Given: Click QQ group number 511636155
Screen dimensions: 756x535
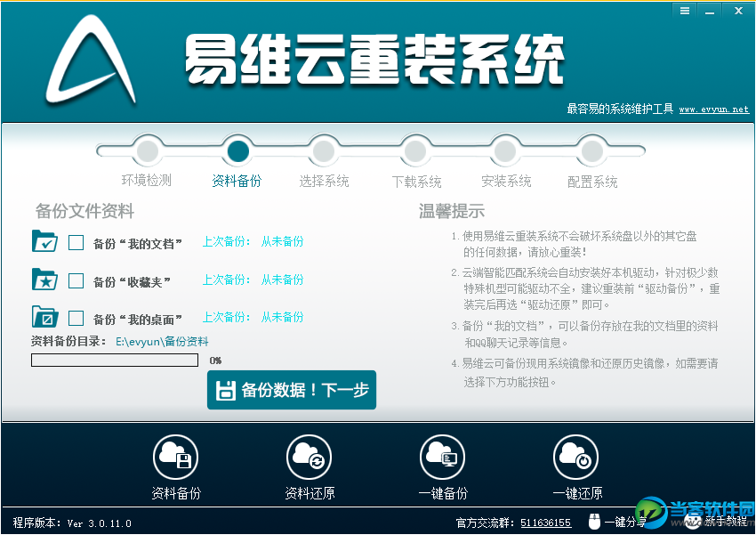Looking at the screenshot, I should tap(546, 523).
